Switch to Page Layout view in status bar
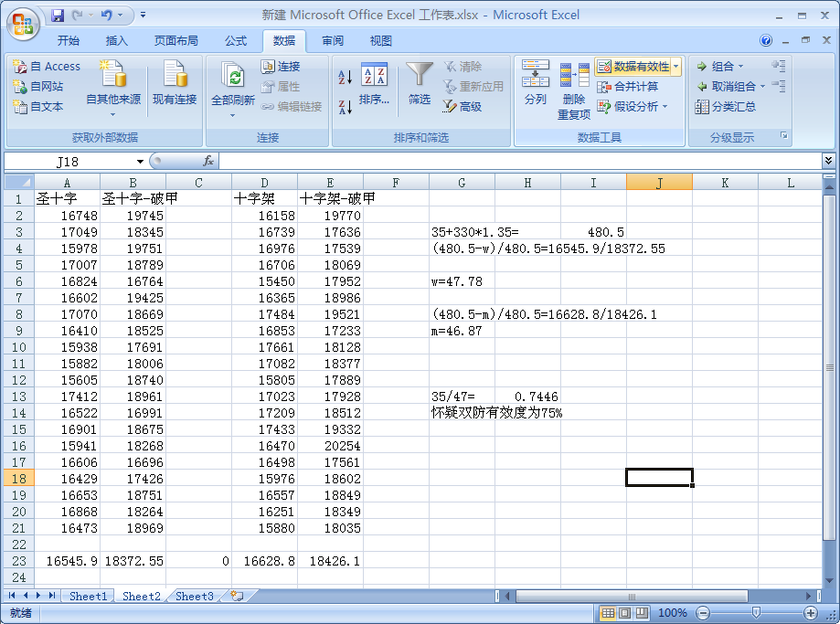840x624 pixels. tap(624, 613)
